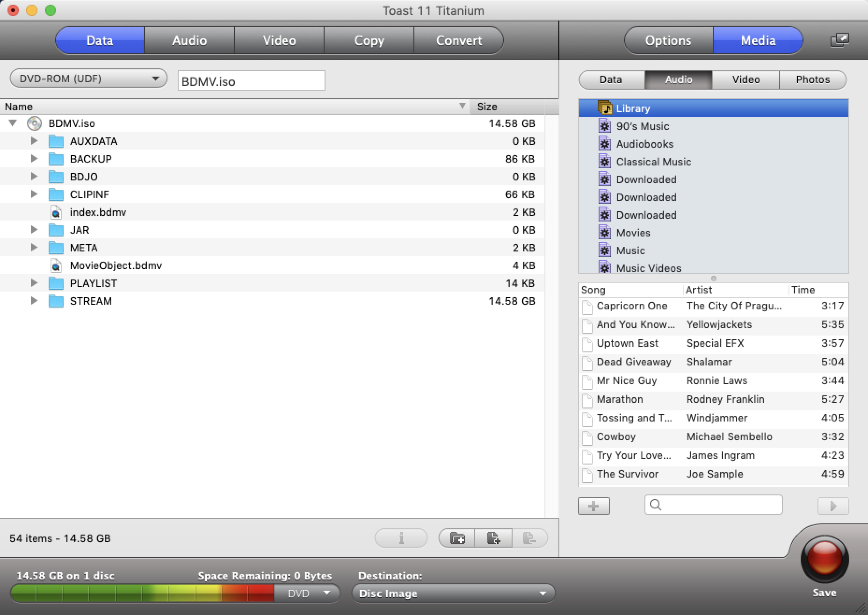Click the Audiobooks playlist gear icon
The width and height of the screenshot is (868, 615).
[x=605, y=144]
